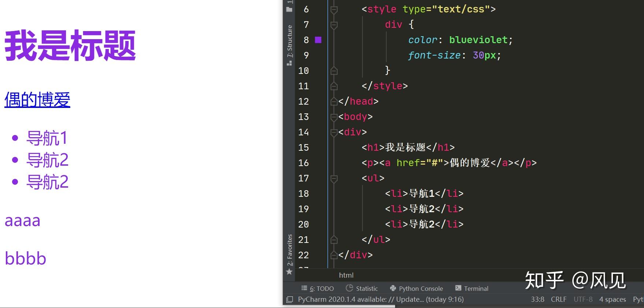The image size is (644, 308).
Task: Click the 偶的博爱 hyperlink in preview
Action: (x=37, y=100)
